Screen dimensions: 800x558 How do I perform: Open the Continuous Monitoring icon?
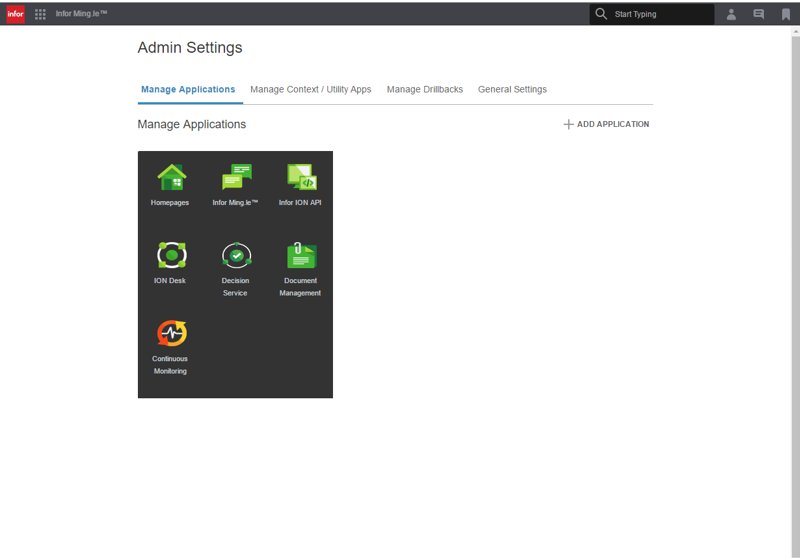(x=171, y=333)
